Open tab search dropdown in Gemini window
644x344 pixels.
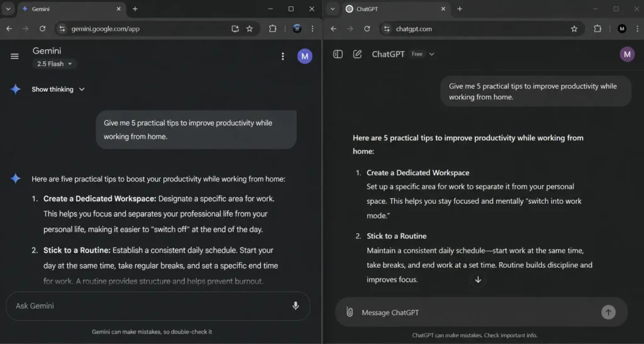coord(8,9)
